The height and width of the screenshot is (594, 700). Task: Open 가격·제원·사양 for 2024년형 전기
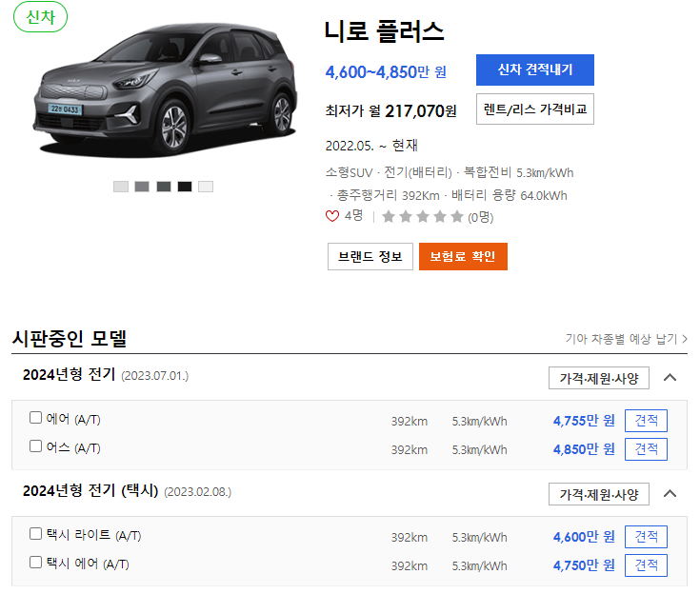click(599, 378)
